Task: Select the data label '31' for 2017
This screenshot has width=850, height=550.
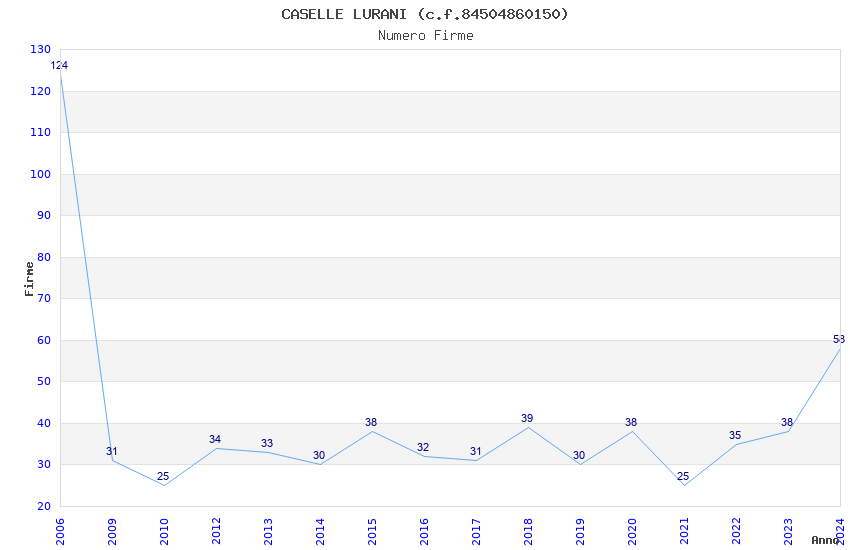Action: coord(475,451)
